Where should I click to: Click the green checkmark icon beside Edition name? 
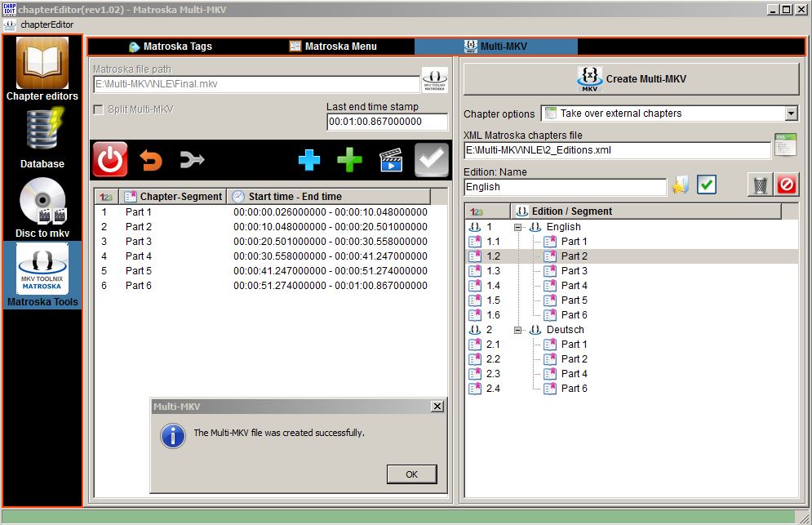coord(707,185)
